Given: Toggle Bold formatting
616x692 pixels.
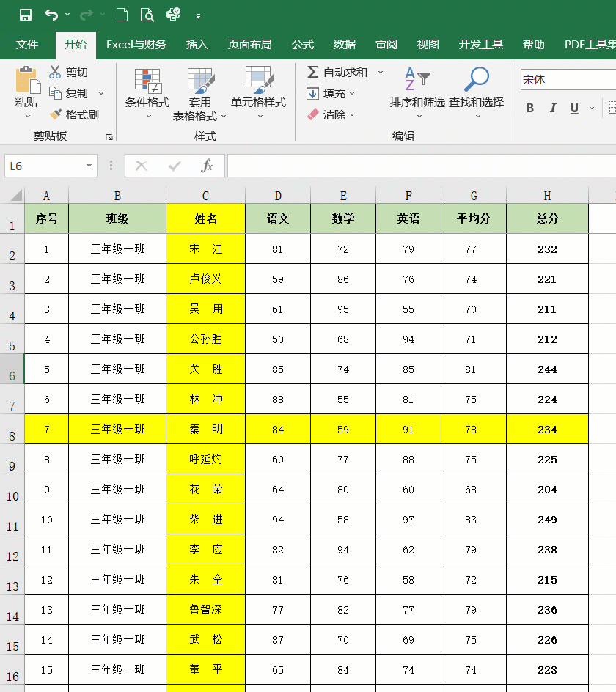Looking at the screenshot, I should [x=530, y=108].
